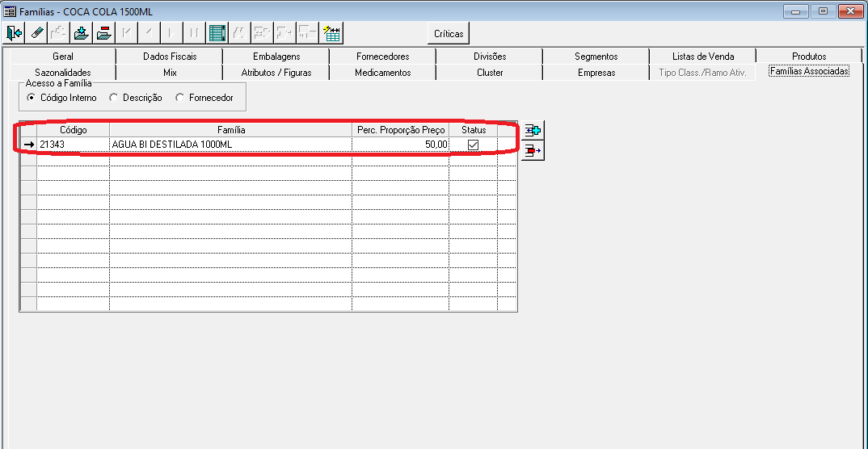Click the grayed next record navigation icon
The image size is (868, 449).
click(172, 33)
